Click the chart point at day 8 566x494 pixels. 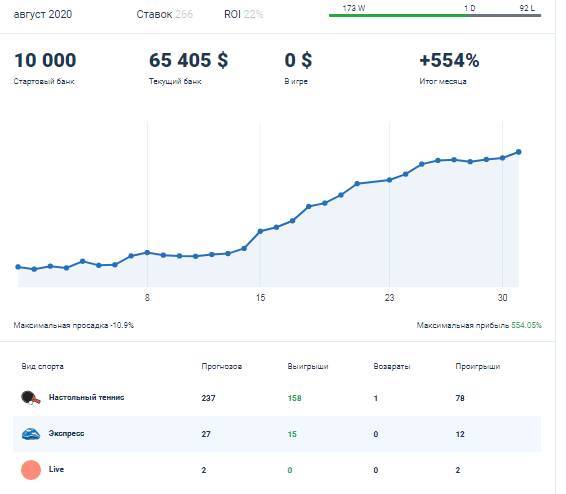click(147, 252)
